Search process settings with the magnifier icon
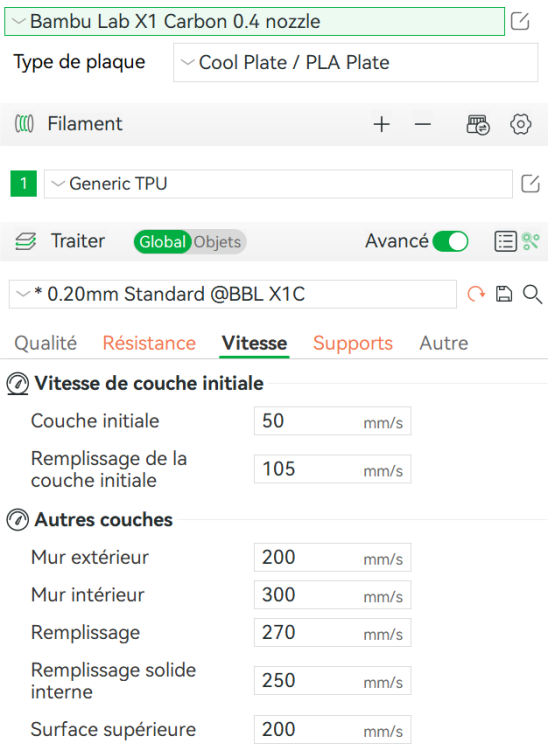548x750 pixels. point(532,294)
